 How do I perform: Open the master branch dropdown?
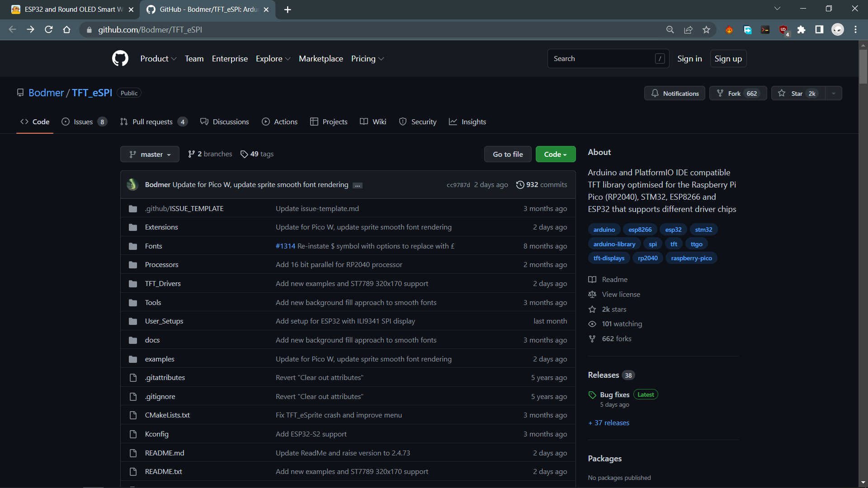pyautogui.click(x=150, y=154)
